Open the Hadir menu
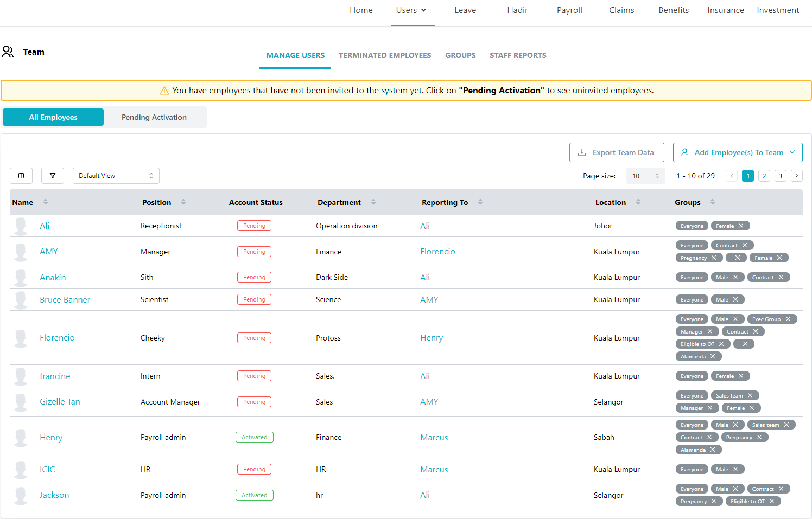 [517, 10]
